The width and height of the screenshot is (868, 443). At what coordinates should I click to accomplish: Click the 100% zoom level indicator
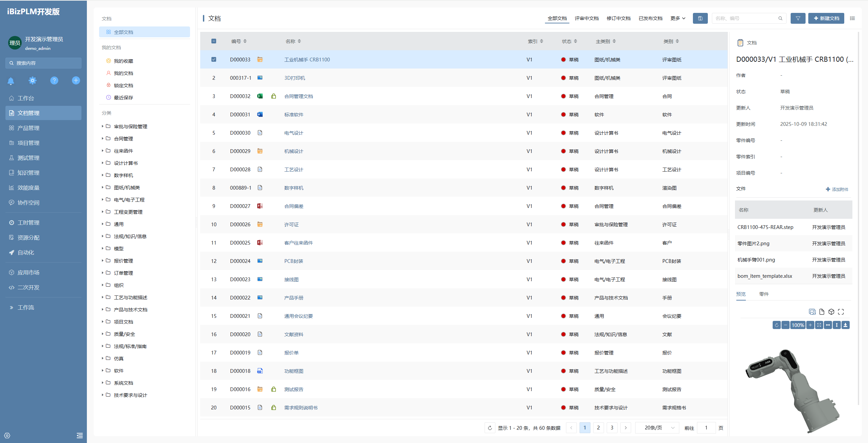pos(798,325)
